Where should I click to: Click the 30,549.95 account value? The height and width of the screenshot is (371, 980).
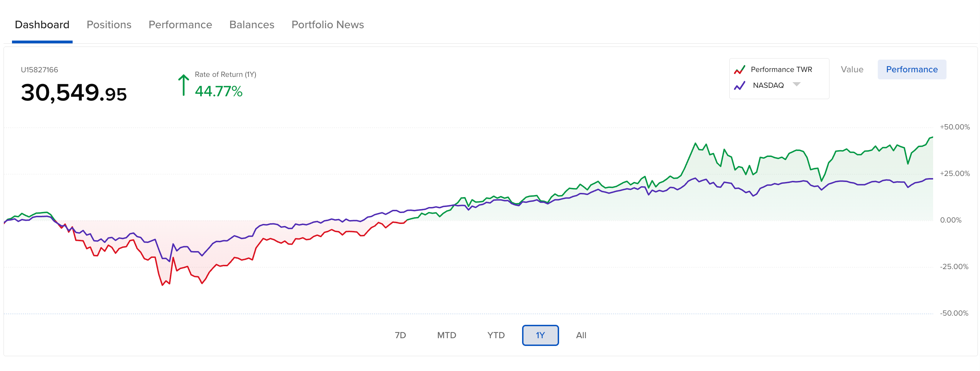click(x=73, y=93)
